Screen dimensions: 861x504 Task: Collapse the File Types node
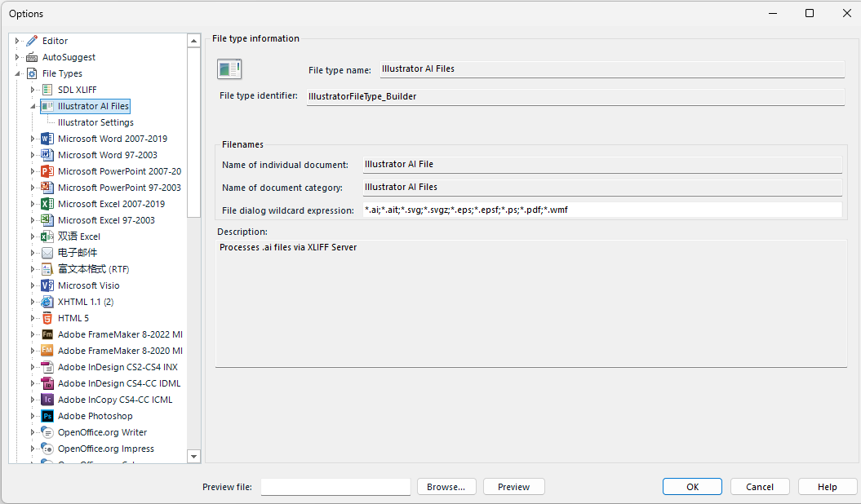click(18, 73)
